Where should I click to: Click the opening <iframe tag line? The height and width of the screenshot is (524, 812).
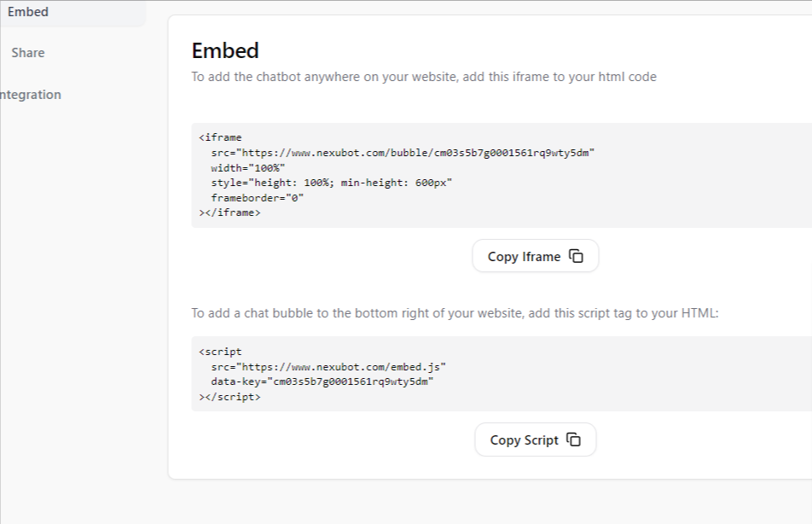pyautogui.click(x=221, y=137)
